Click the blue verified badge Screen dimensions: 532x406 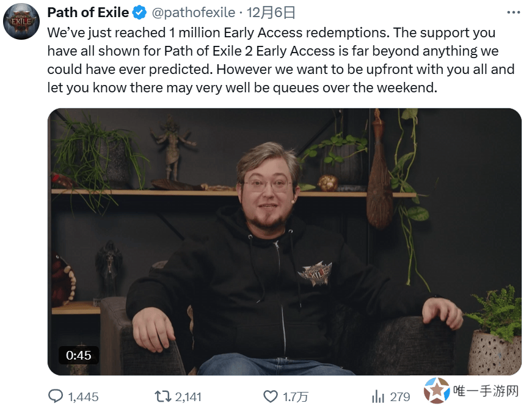point(139,13)
